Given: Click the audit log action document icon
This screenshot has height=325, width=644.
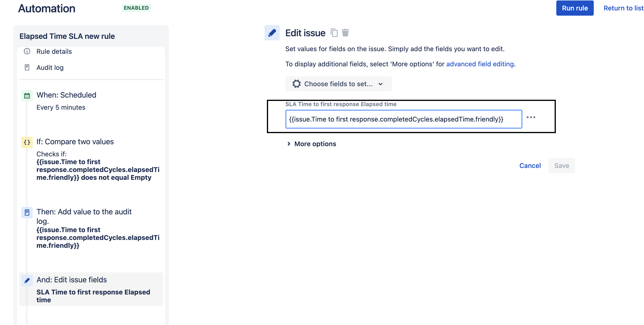Looking at the screenshot, I should click(x=27, y=212).
